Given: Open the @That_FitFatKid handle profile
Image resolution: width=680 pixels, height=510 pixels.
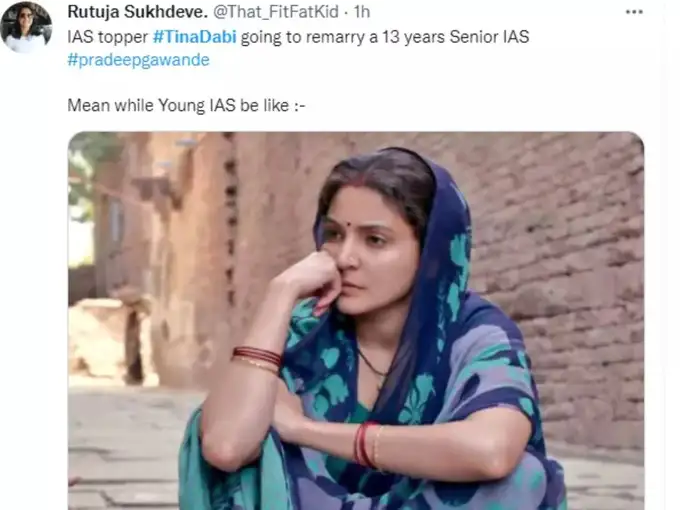Looking at the screenshot, I should tap(276, 12).
